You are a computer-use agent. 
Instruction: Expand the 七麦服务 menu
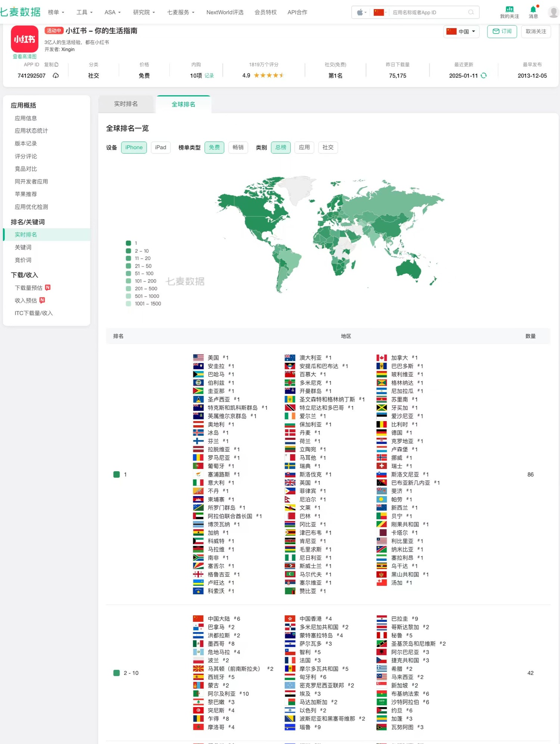[181, 12]
